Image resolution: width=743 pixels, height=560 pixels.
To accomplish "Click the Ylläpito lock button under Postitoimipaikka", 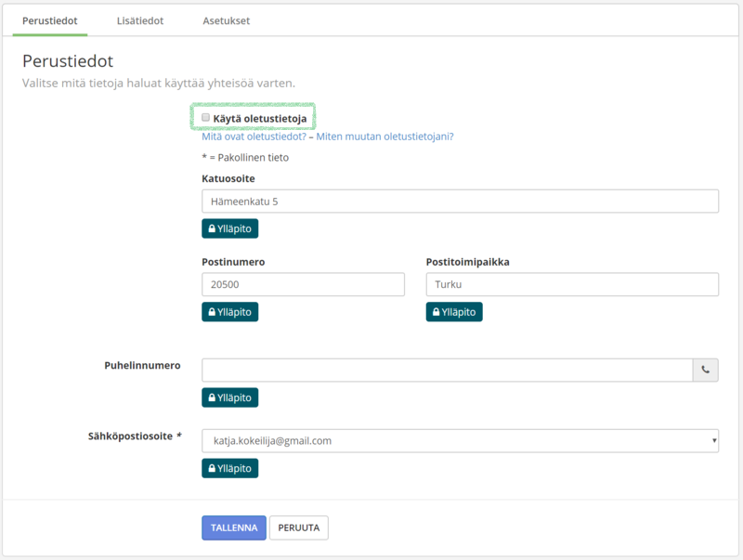I will [454, 312].
